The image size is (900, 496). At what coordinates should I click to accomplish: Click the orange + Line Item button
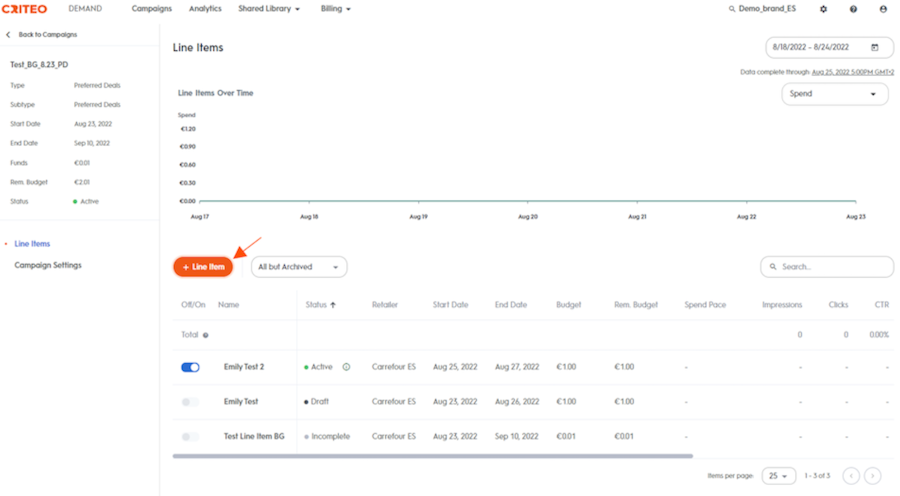coord(203,267)
